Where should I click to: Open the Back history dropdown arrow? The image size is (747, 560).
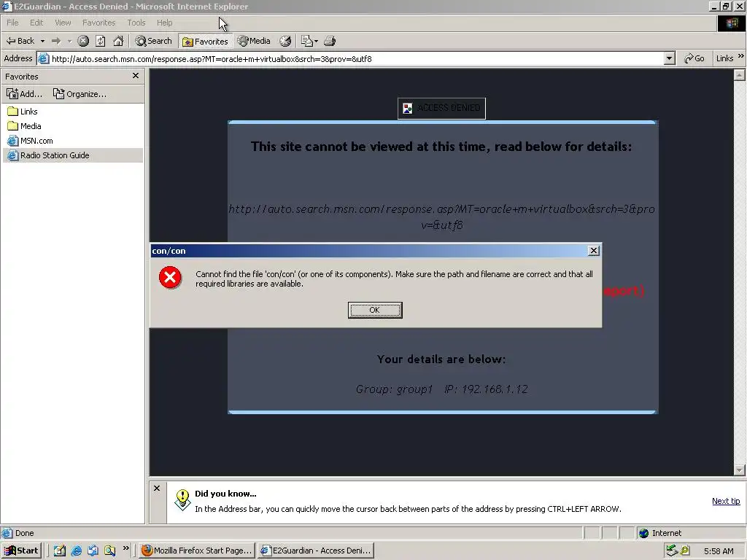pyautogui.click(x=42, y=41)
